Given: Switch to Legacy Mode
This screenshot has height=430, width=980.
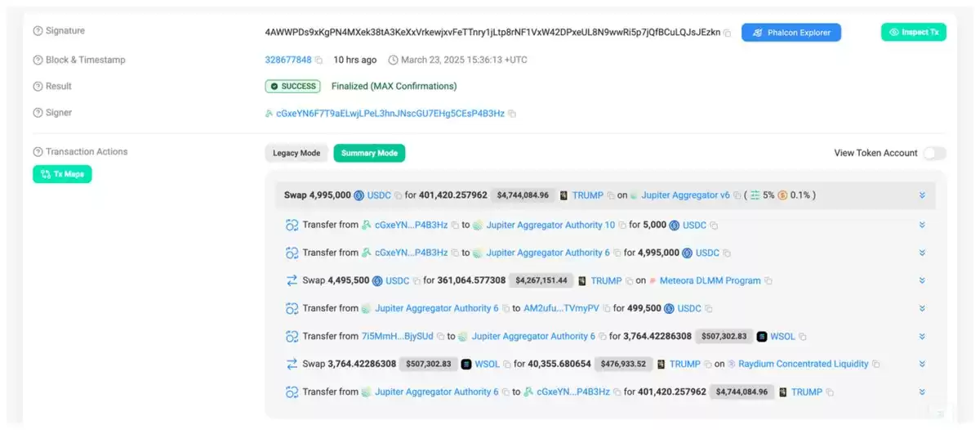Looking at the screenshot, I should click(x=296, y=153).
